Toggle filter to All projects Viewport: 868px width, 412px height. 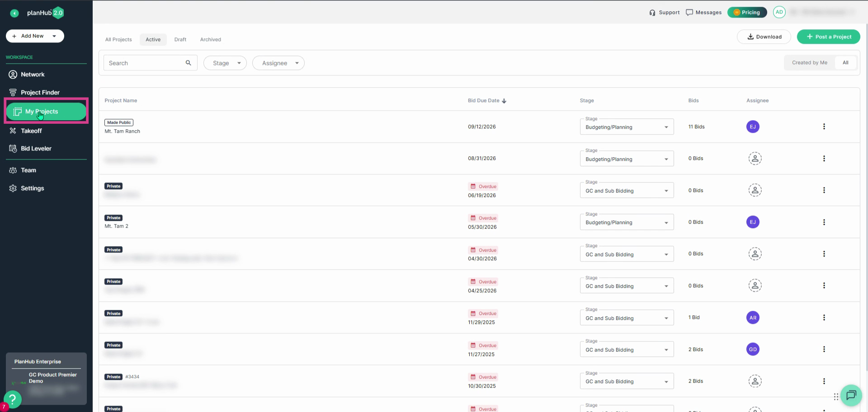(x=845, y=63)
